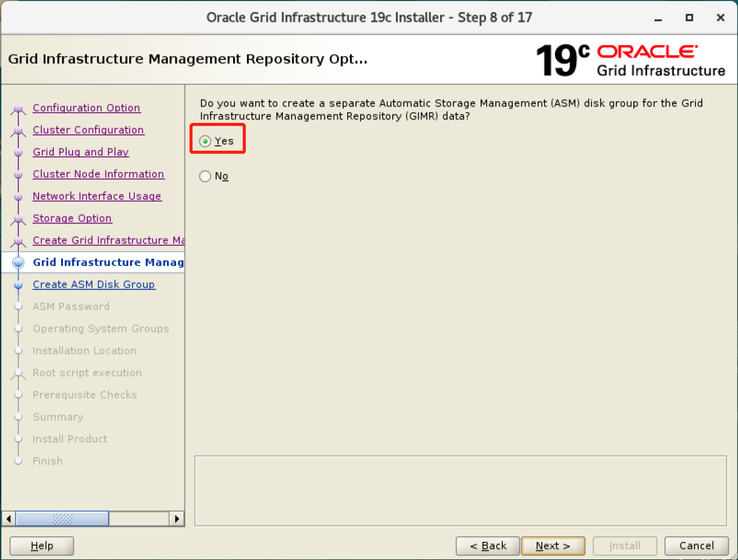Image resolution: width=738 pixels, height=560 pixels.
Task: Jump to Cluster Node Information step
Action: pos(98,174)
